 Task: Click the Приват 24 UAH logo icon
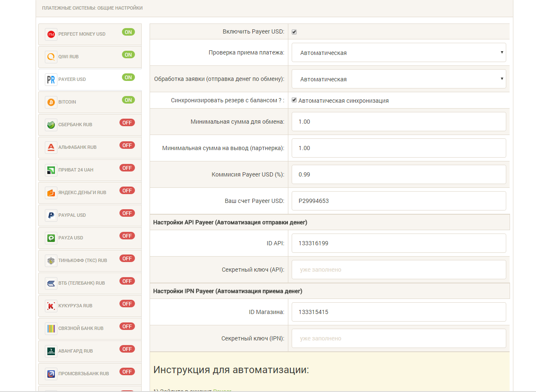[51, 170]
